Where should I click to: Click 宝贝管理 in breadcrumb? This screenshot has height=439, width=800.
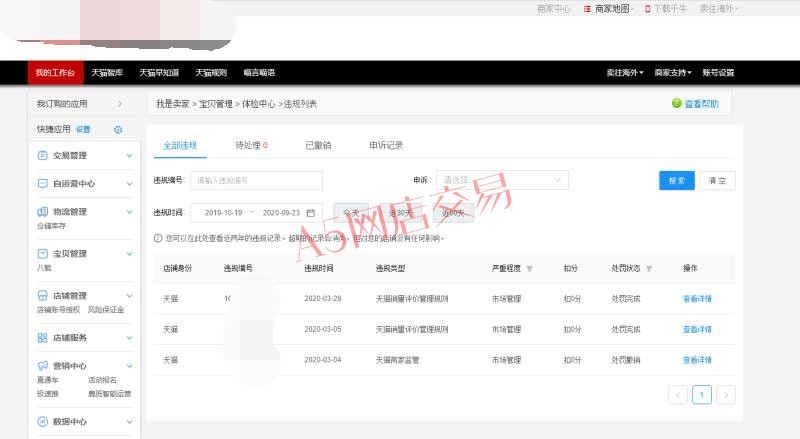coord(215,104)
